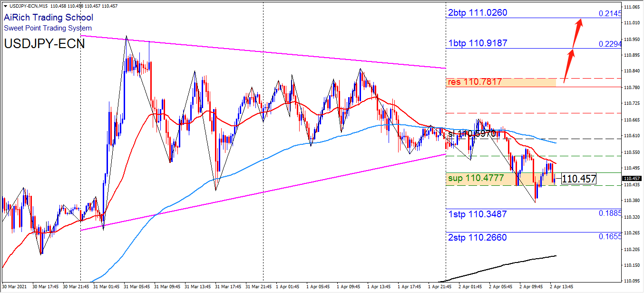Open the chart menu triangle beside USDJPY-ECN,M15
The height and width of the screenshot is (293, 644).
[5, 6]
